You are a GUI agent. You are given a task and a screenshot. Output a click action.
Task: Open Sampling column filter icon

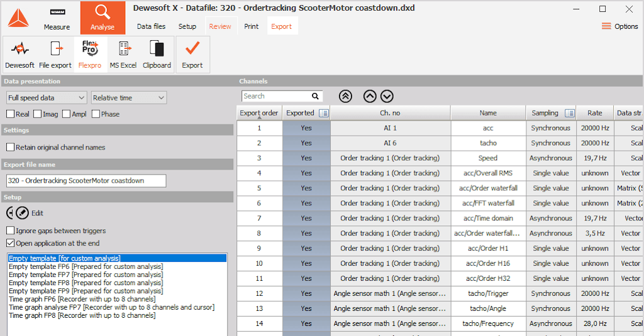[x=569, y=113]
